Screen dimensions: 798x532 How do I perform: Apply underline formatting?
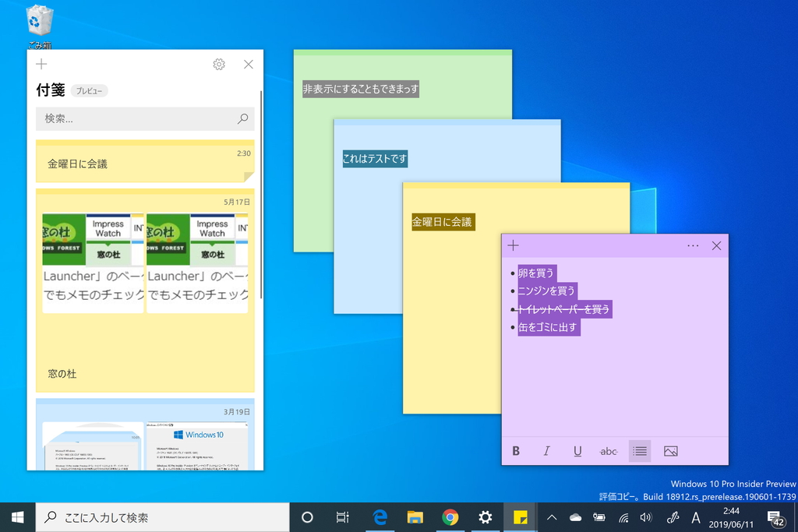[577, 451]
